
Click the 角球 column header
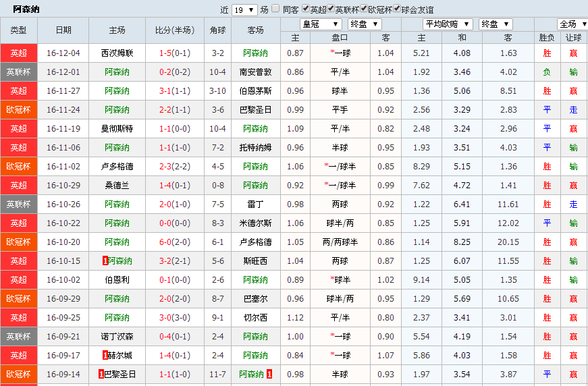(218, 30)
